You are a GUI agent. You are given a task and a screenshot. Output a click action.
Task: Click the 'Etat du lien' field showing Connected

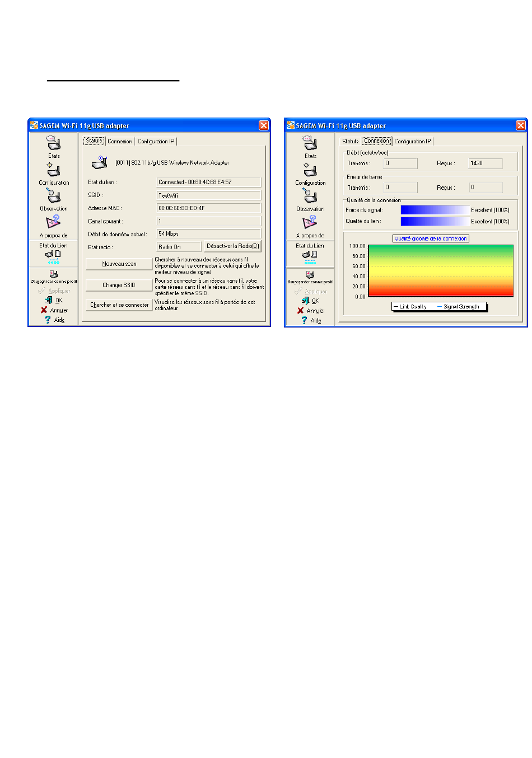[x=209, y=182]
